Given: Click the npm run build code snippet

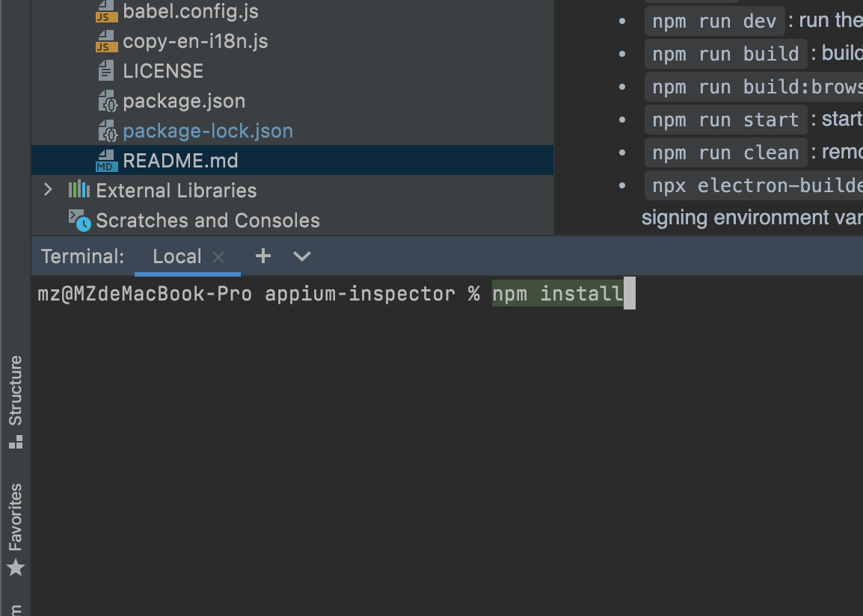Looking at the screenshot, I should click(725, 54).
